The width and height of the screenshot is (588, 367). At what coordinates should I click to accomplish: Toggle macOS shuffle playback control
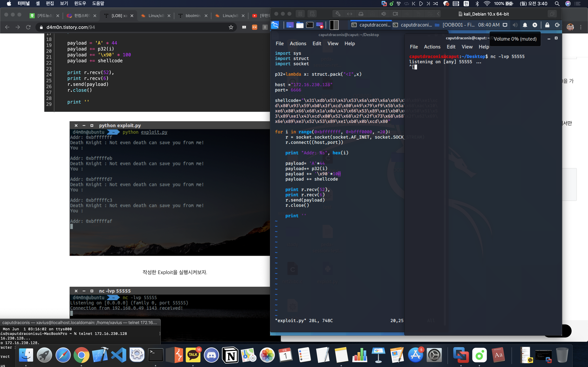(435, 4)
